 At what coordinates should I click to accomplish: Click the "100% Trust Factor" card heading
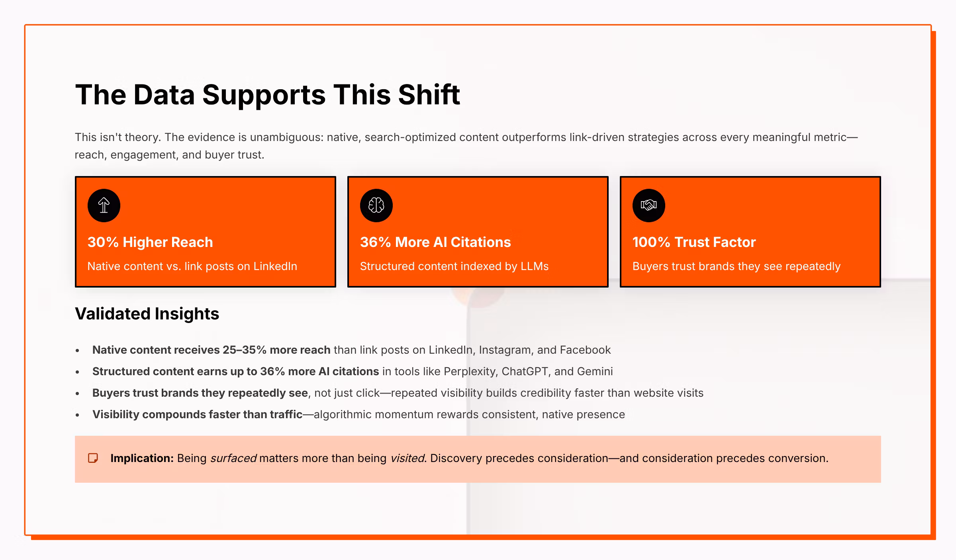[693, 242]
